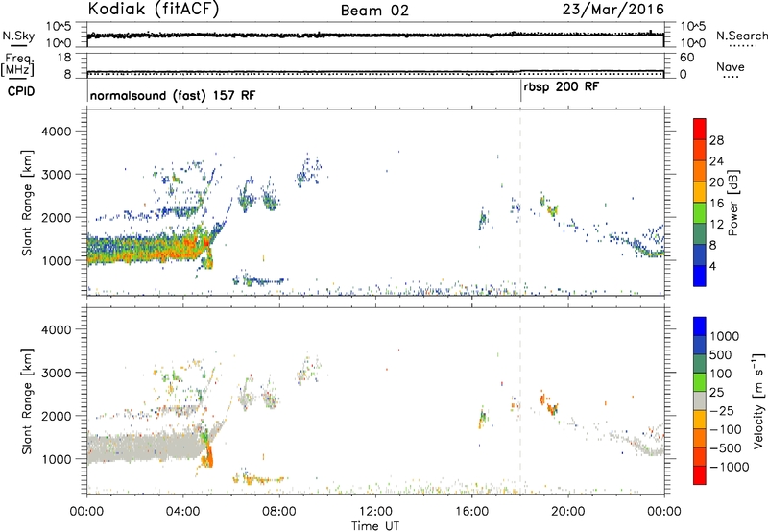Click 'Slant Range [km]' label on velocity panel
The height and width of the screenshot is (532, 768).
click(27, 401)
